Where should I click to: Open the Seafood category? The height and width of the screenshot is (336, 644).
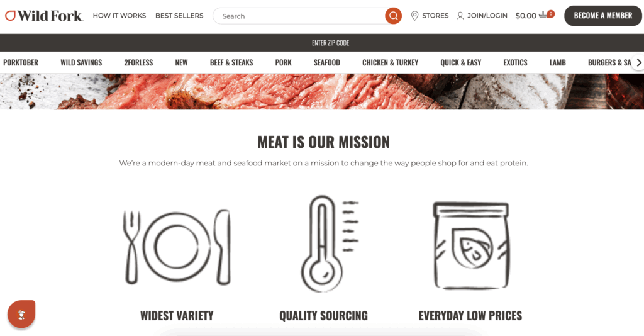[x=327, y=62]
